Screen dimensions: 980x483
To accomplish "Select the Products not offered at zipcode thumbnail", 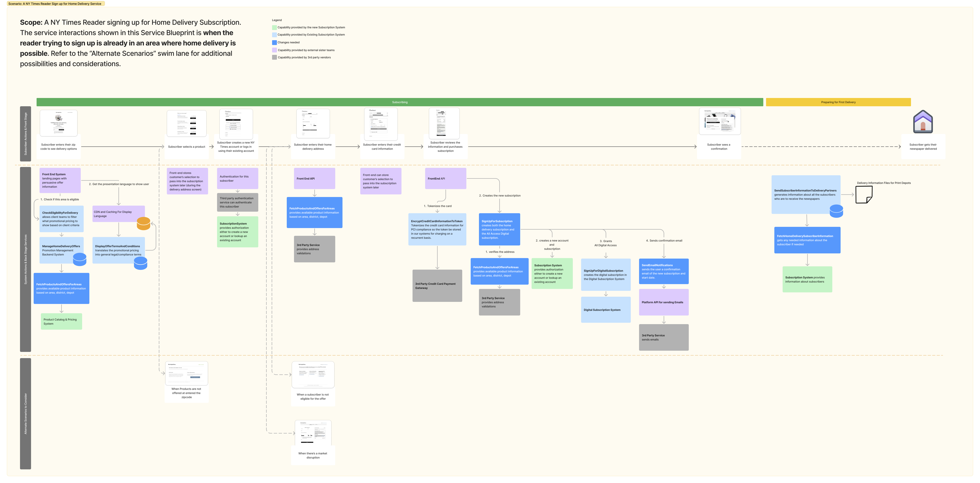I will 186,373.
